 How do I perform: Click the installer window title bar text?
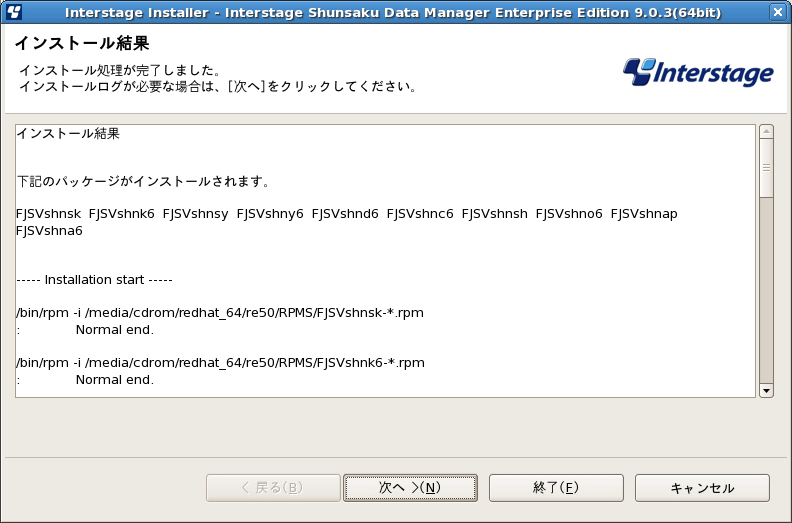[x=393, y=12]
